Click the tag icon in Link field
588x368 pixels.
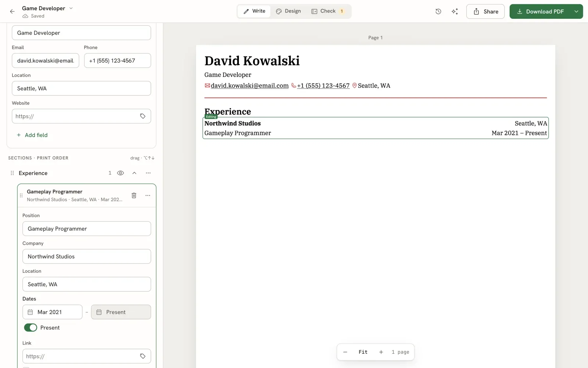coord(143,356)
